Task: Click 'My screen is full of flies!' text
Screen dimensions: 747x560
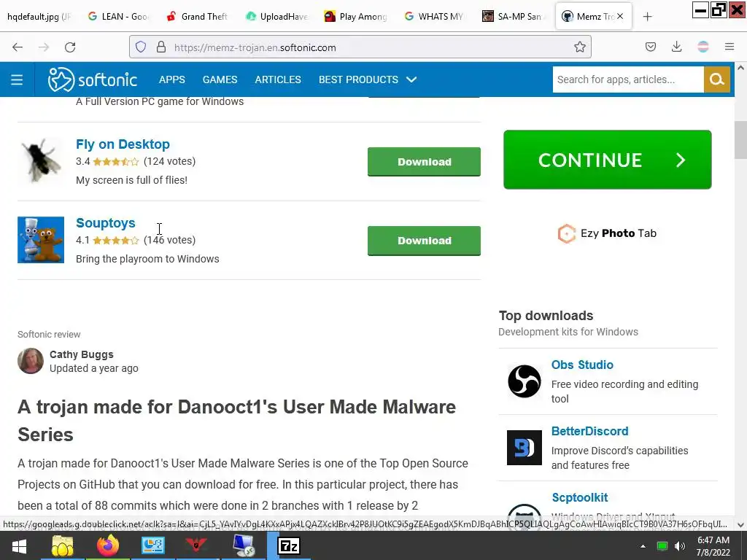Action: click(131, 180)
